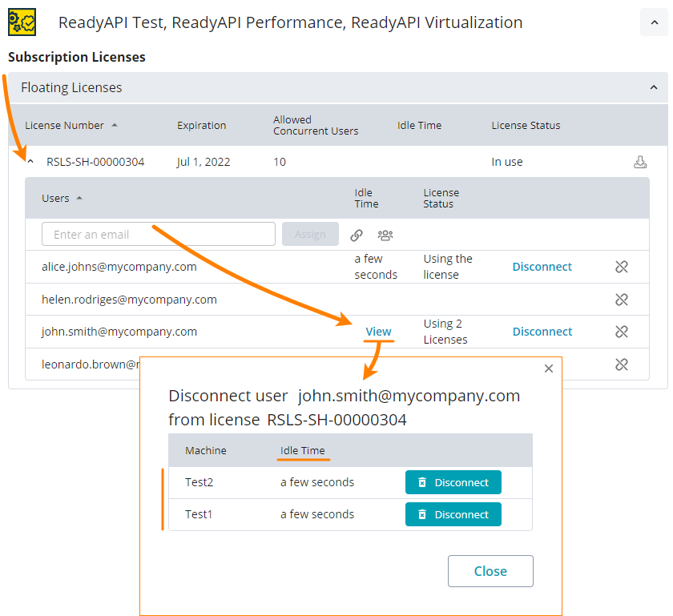This screenshot has height=616, width=673.
Task: Click the Enter an email input field
Action: (x=158, y=234)
